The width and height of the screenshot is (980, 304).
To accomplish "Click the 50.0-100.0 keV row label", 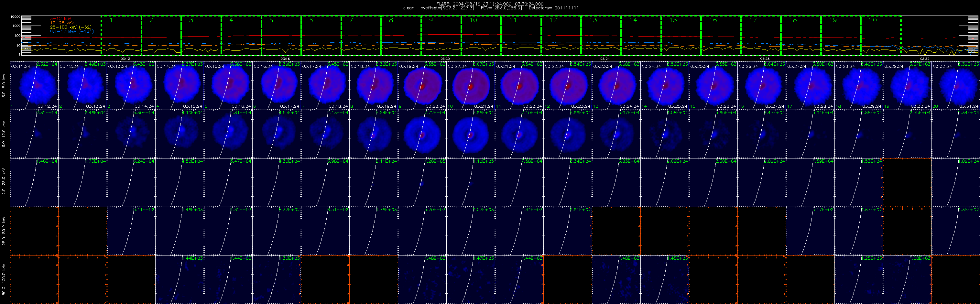I will coord(4,279).
